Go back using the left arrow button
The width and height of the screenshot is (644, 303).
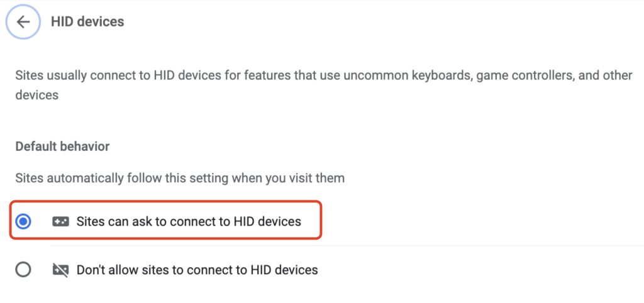click(x=23, y=22)
